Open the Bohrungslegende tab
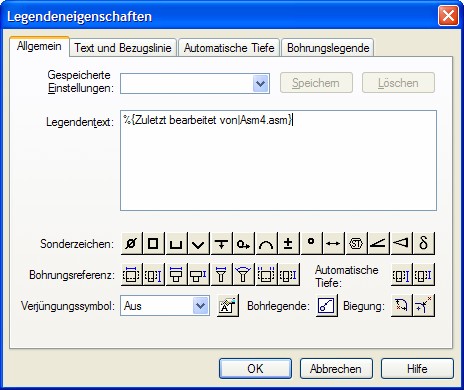Viewport: 464px width, 390px height. (x=328, y=48)
